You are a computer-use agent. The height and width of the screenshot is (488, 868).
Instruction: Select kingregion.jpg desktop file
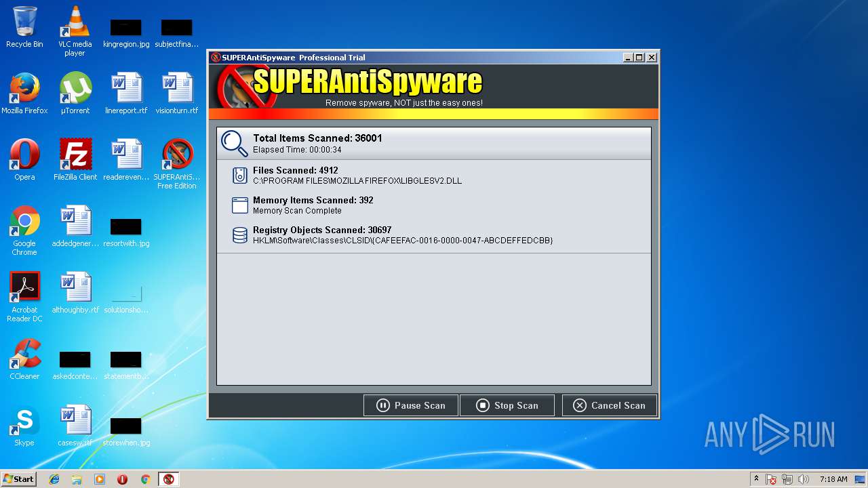coord(126,31)
